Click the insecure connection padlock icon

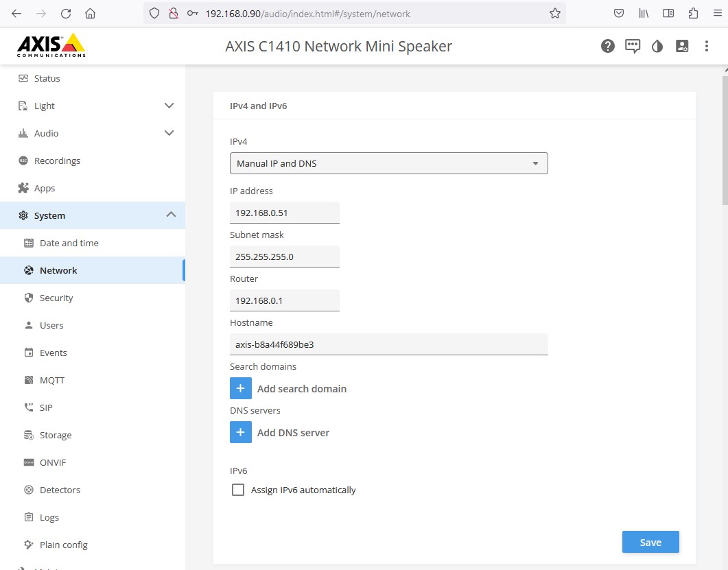pos(174,14)
